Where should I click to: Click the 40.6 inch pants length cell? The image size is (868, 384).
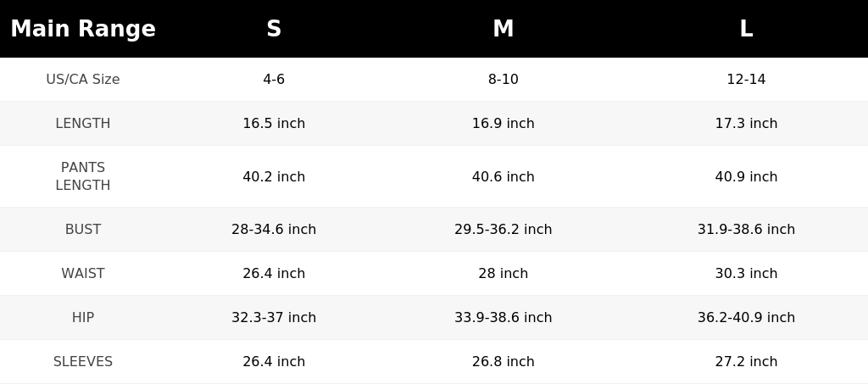point(504,176)
